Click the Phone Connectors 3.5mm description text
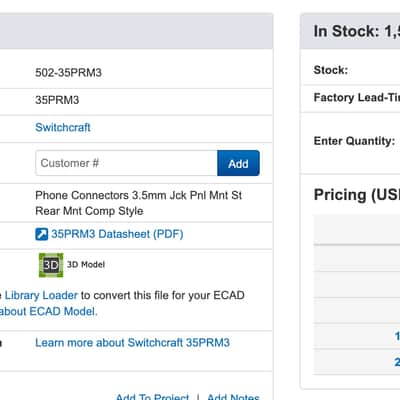 (x=138, y=203)
